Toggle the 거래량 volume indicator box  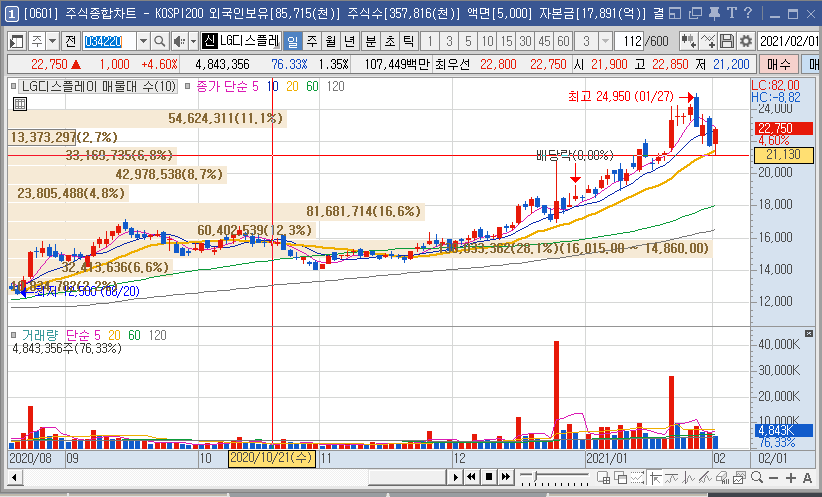(14, 335)
